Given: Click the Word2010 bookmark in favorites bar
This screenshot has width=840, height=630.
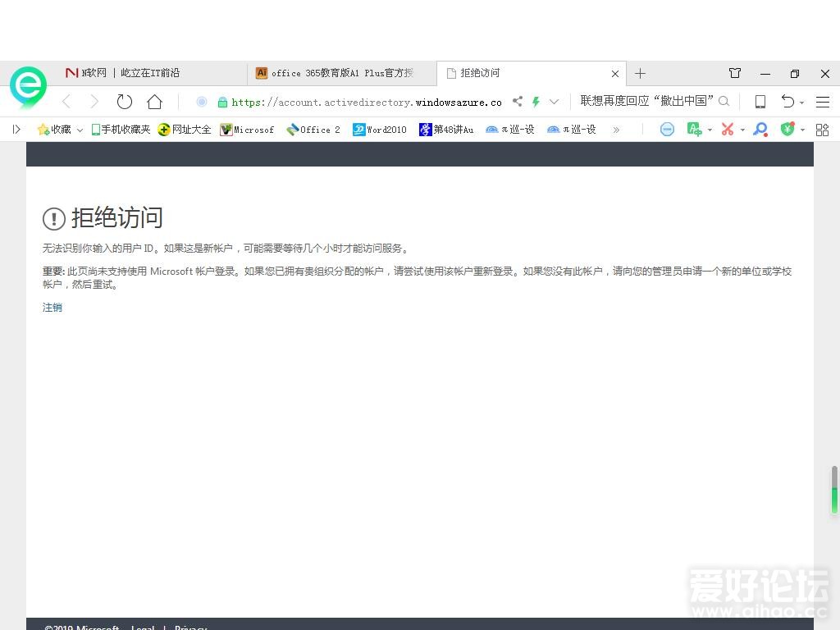Looking at the screenshot, I should pyautogui.click(x=379, y=129).
